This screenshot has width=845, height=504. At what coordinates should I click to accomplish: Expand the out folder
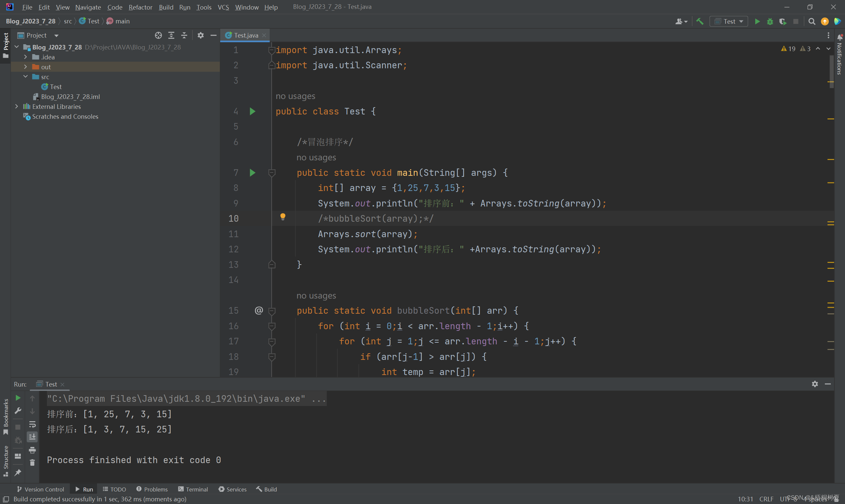(x=25, y=67)
